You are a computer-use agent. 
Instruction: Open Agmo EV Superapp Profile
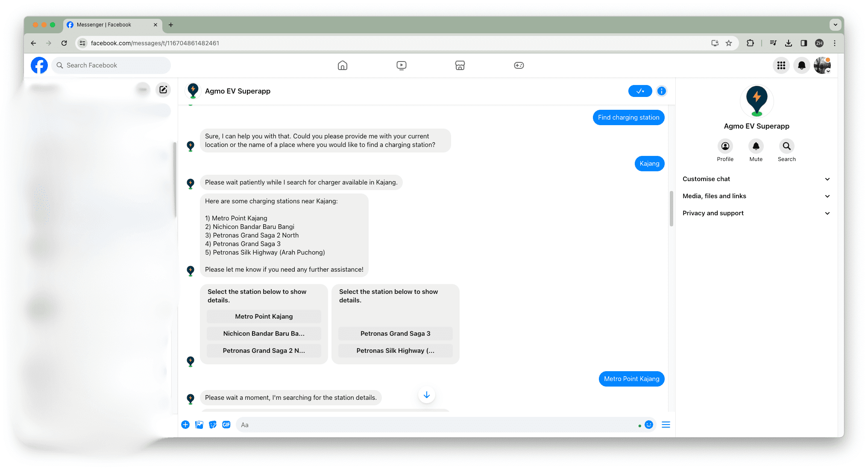tap(725, 150)
